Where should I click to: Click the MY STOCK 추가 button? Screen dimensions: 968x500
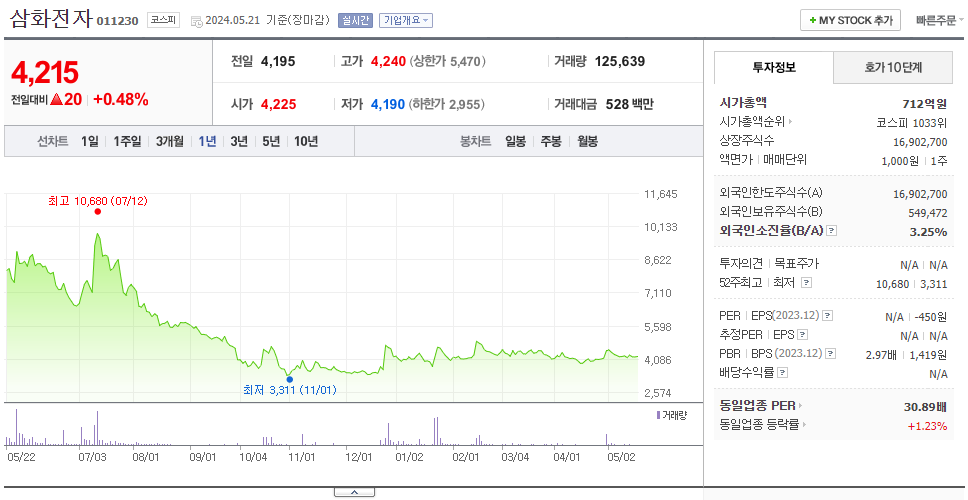pyautogui.click(x=851, y=20)
